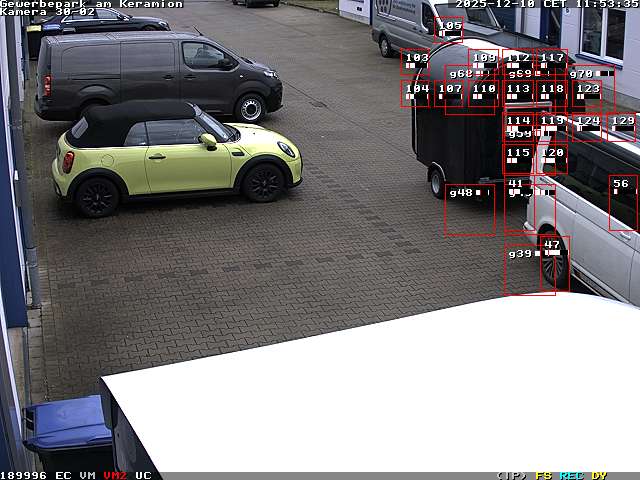
Task: Select detection region labeled 129
Action: pos(621,127)
